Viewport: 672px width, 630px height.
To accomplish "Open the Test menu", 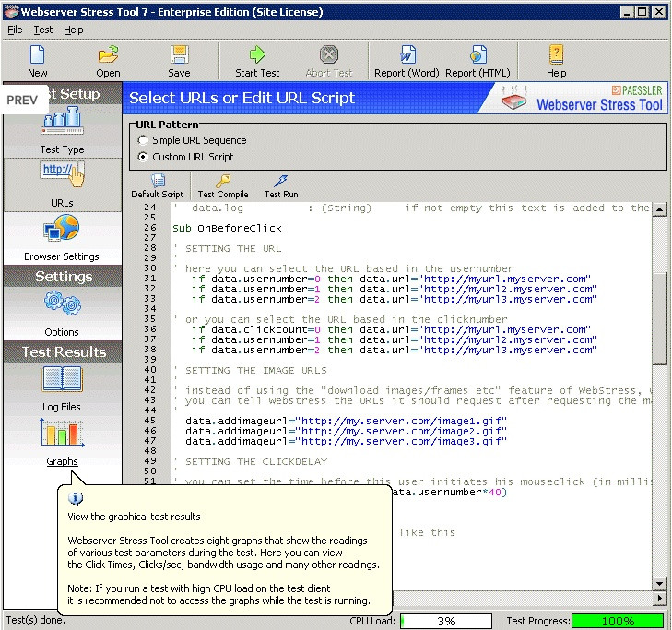I will (x=42, y=30).
